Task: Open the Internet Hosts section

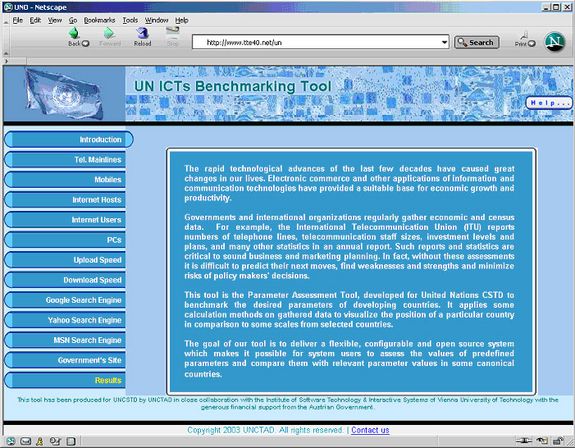Action: pyautogui.click(x=65, y=200)
